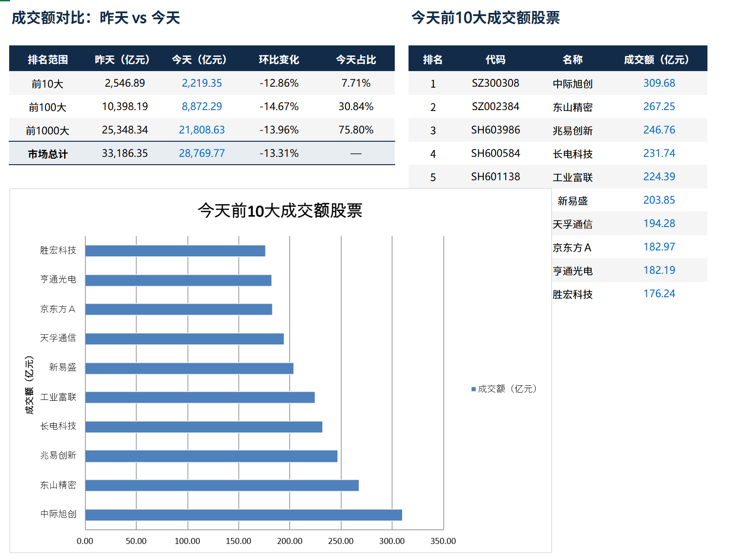
Task: Click the 排名范围 column header
Action: point(48,60)
